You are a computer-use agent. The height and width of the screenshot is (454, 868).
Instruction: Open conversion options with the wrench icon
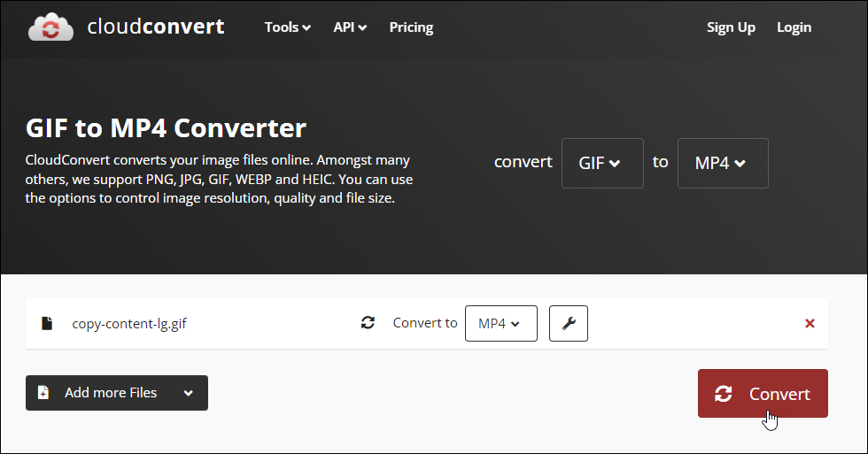(x=569, y=324)
